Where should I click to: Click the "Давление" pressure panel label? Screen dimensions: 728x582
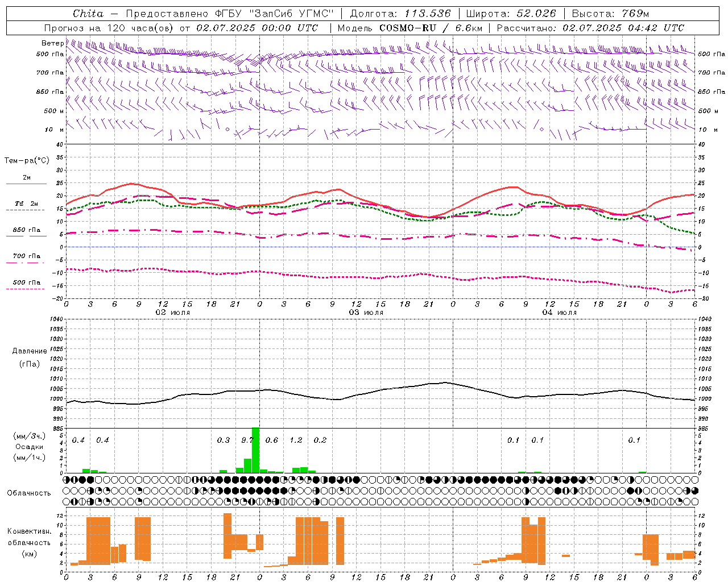tap(30, 351)
